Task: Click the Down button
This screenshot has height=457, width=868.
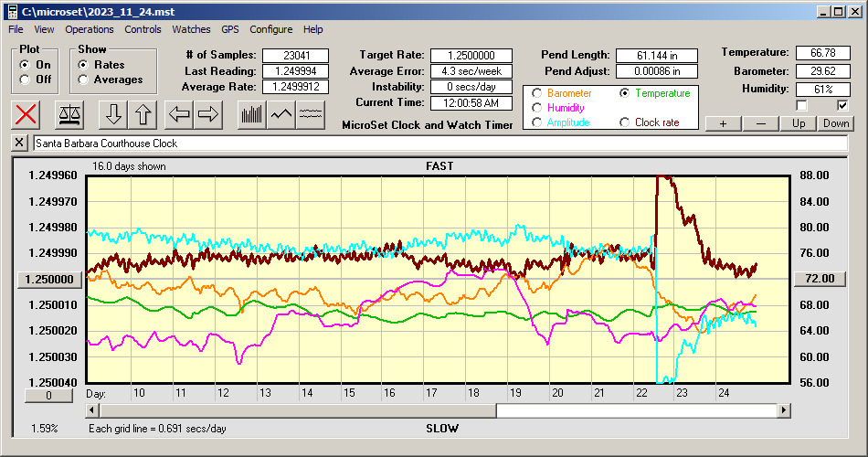Action: pos(836,123)
